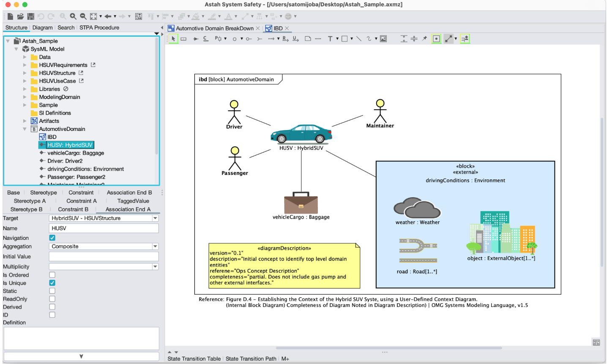607x364 pixels.
Task: Click the vertical alignment icon in the diagram toolbar
Action: click(x=404, y=38)
